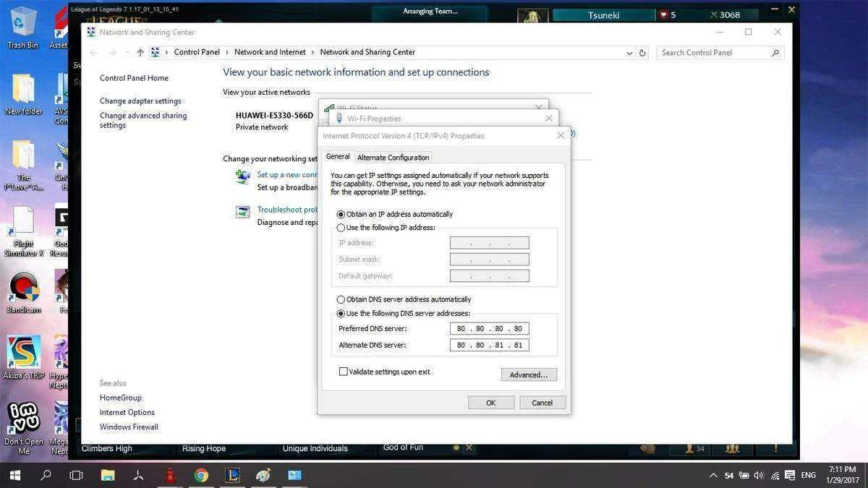This screenshot has height=488, width=868.
Task: Click the ENG language indicator
Action: (x=808, y=475)
